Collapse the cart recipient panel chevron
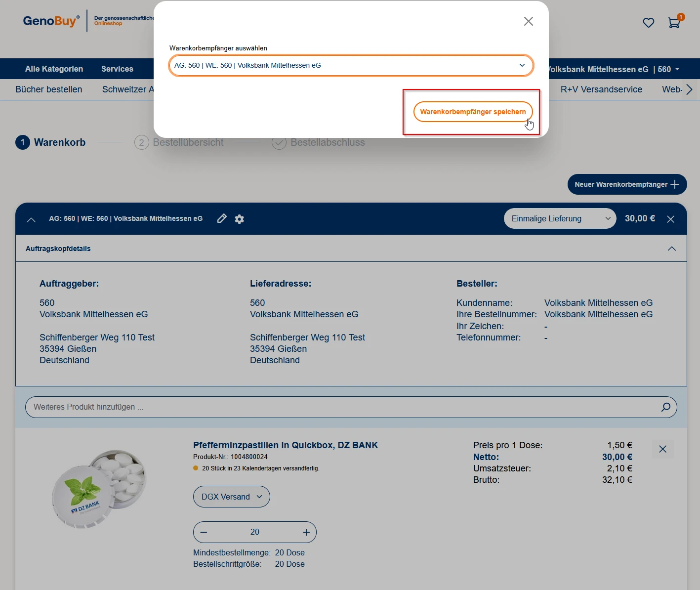 pos(31,219)
